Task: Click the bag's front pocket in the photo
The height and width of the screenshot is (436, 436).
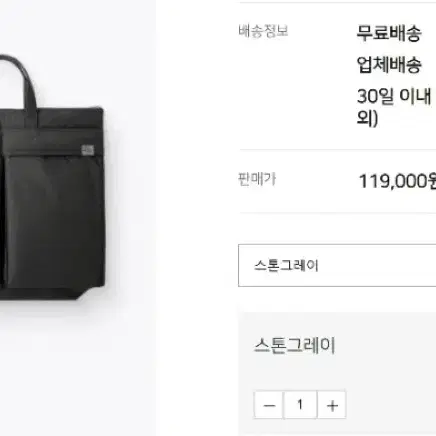Action: (55, 220)
